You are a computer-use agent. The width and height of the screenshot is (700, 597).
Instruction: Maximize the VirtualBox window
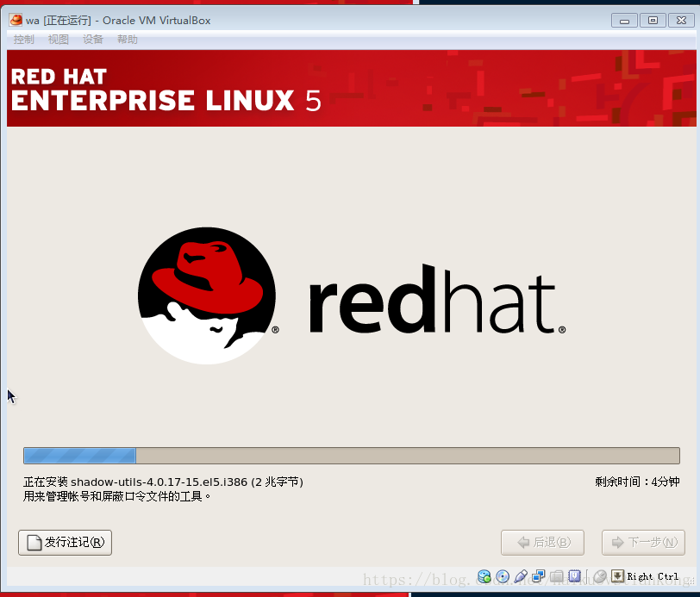[x=653, y=21]
